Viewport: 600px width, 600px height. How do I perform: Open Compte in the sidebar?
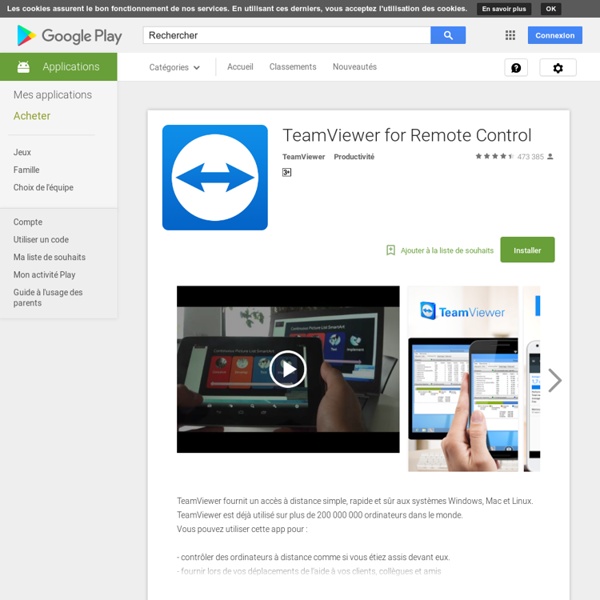(x=28, y=222)
